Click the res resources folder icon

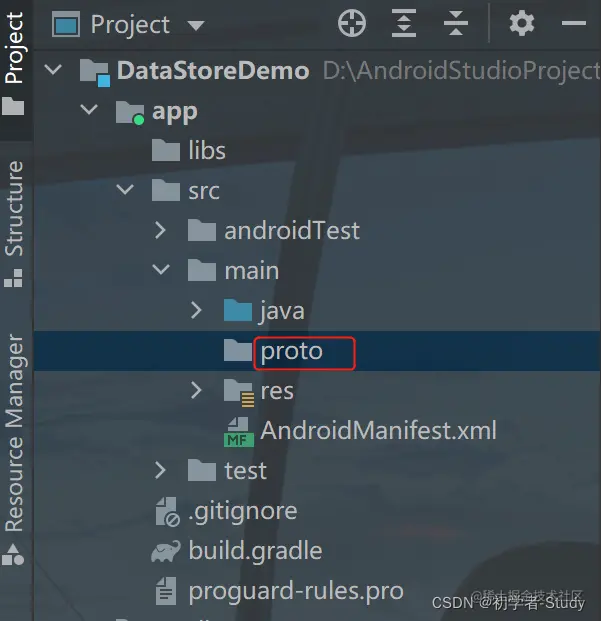[x=239, y=392]
